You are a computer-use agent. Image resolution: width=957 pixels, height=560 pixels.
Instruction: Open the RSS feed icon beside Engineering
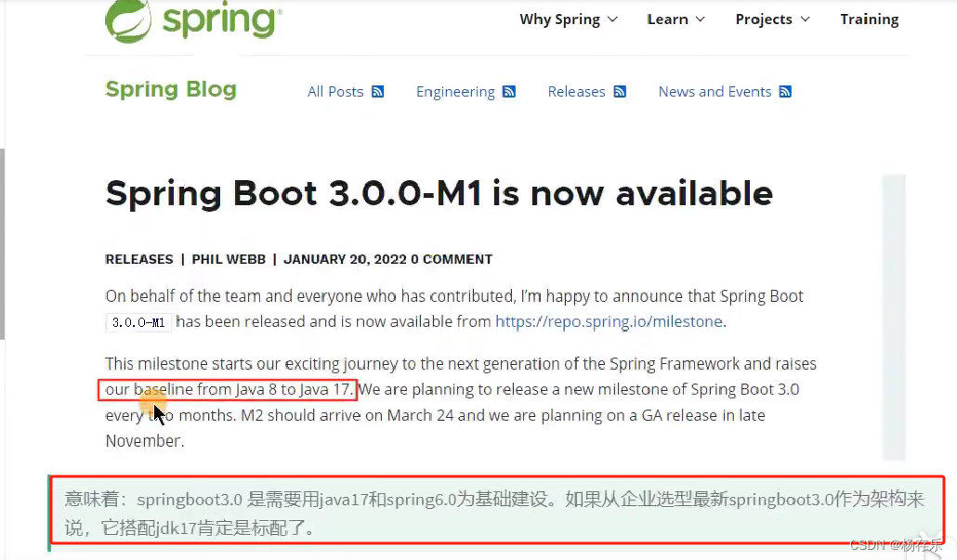point(509,92)
